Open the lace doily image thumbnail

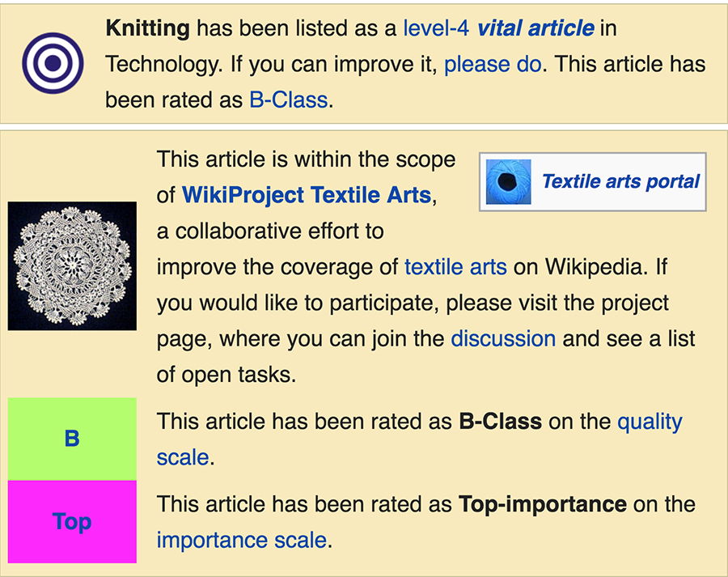click(72, 265)
